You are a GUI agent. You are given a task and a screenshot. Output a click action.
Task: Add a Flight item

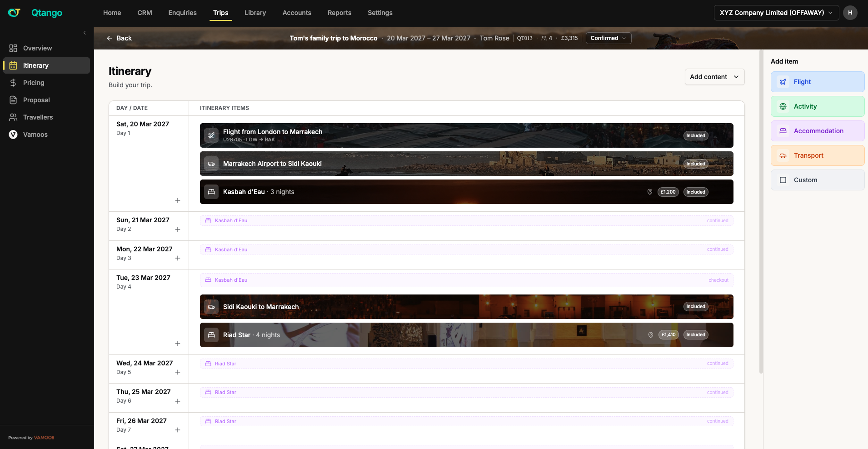coord(818,82)
